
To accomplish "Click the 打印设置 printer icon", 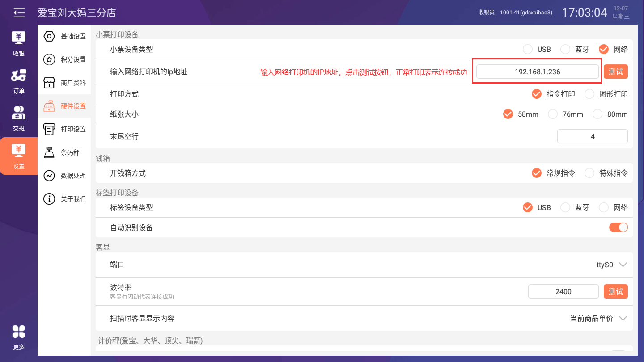I will pos(49,129).
